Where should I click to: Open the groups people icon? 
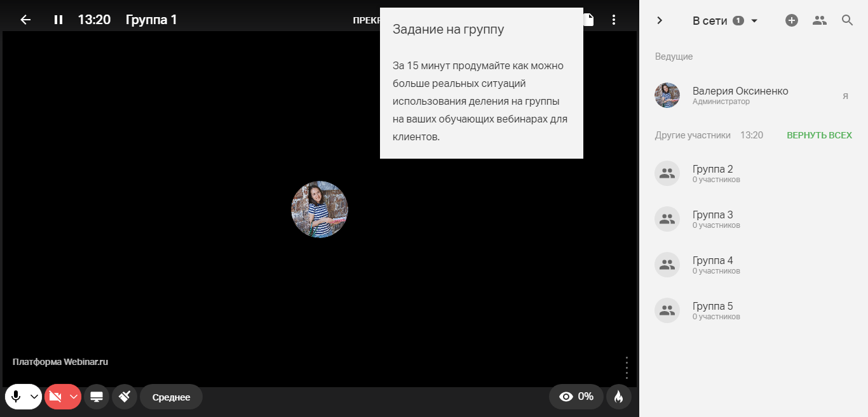(x=820, y=20)
